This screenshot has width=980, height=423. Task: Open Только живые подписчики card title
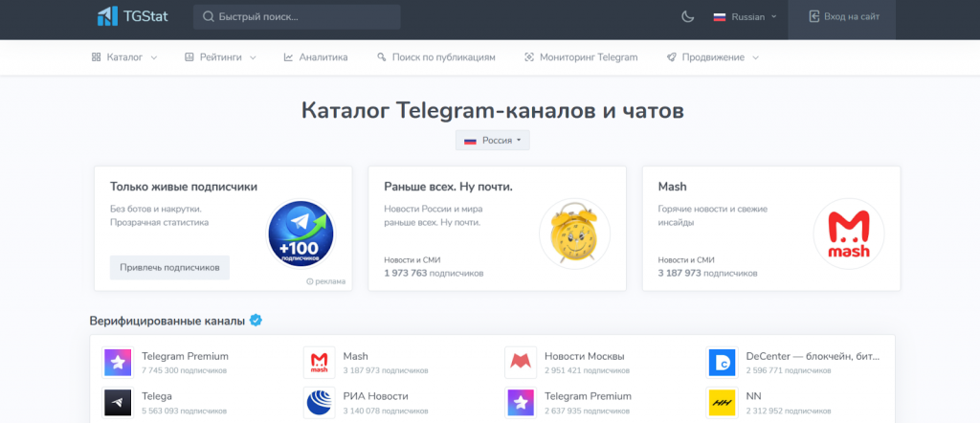(184, 187)
